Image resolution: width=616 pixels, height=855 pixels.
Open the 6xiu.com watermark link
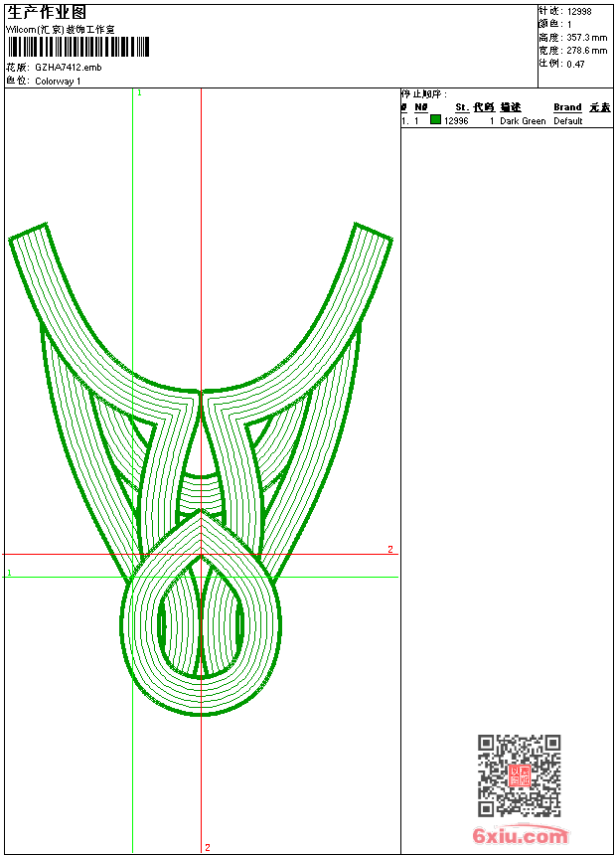click(521, 837)
